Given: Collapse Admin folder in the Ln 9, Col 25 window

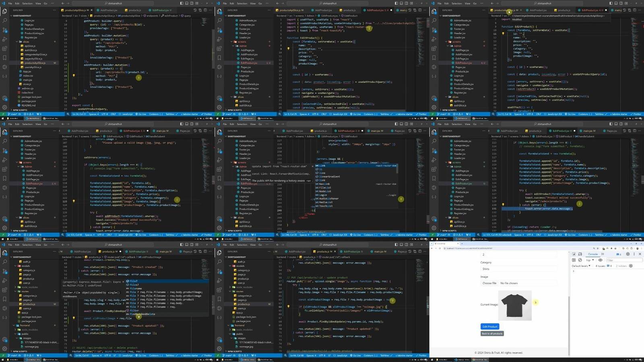Looking at the screenshot, I should click(x=243, y=46).
